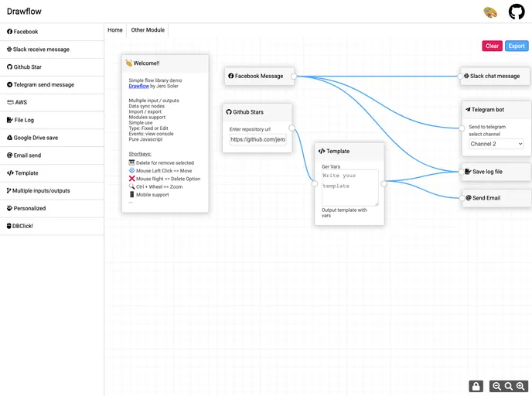Viewport: 532px width, 396px height.
Task: Click 'Output template with vars' text
Action: tap(344, 213)
